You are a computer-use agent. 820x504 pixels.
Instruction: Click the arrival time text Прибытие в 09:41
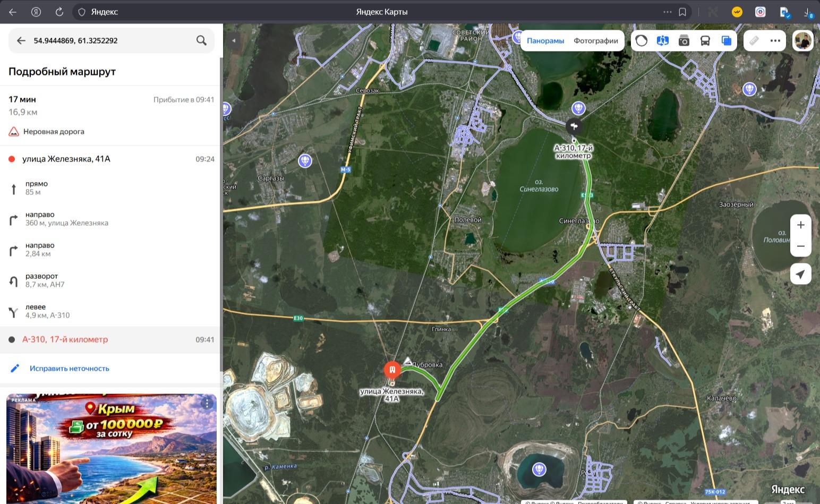click(184, 100)
